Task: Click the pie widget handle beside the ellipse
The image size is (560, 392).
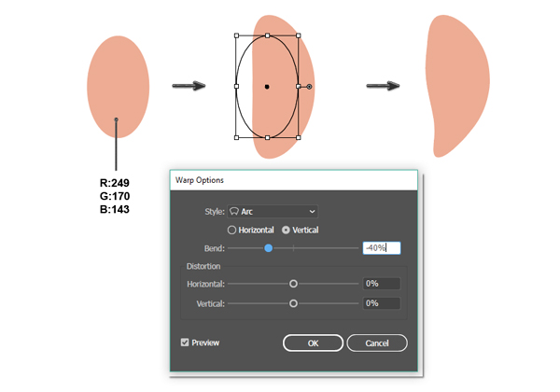Action: coord(309,87)
